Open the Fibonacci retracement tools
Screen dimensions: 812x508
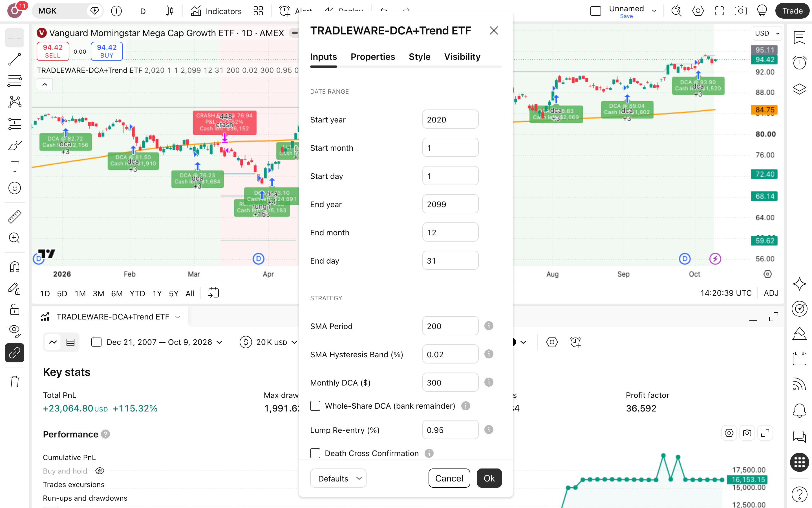pos(14,81)
